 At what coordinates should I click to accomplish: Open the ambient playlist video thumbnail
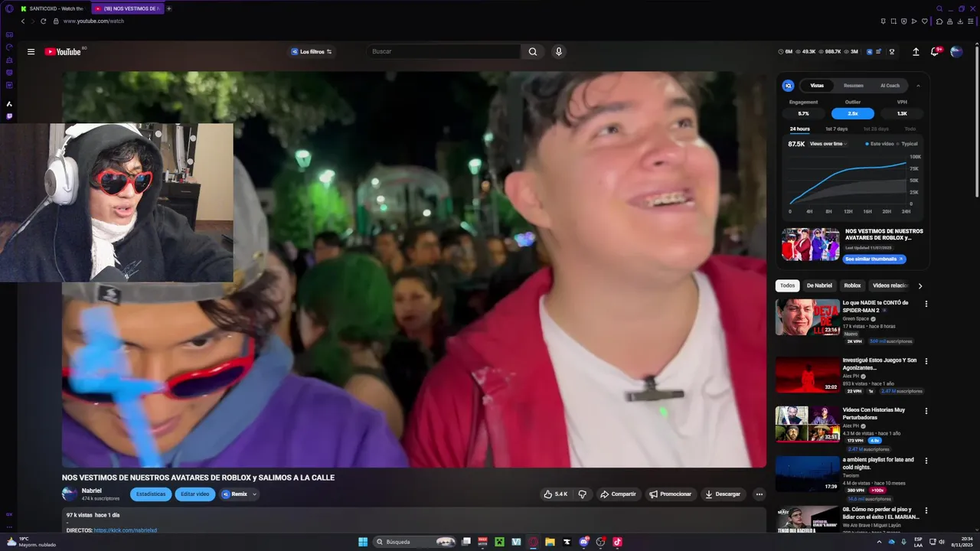[x=807, y=474]
